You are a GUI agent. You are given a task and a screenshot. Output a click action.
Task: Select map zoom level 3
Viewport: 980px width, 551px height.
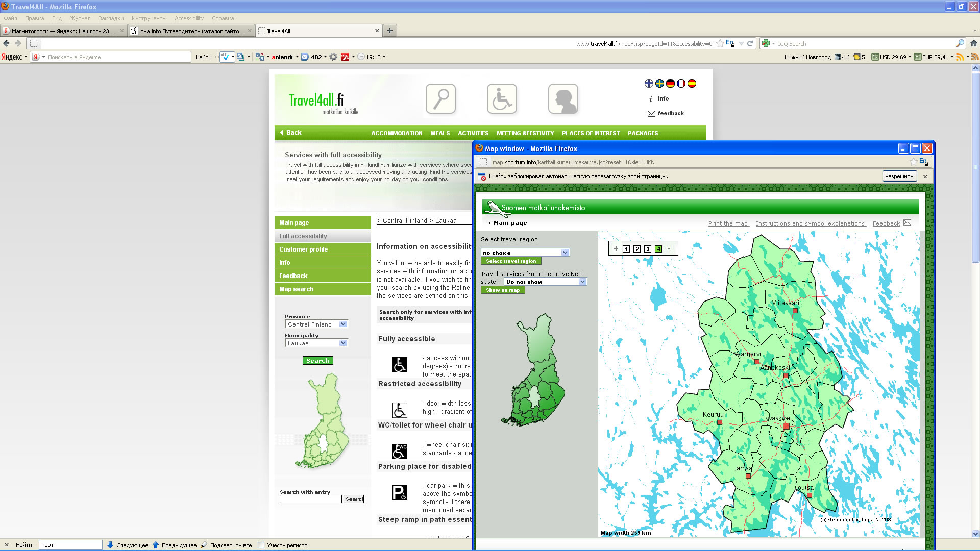tap(648, 249)
